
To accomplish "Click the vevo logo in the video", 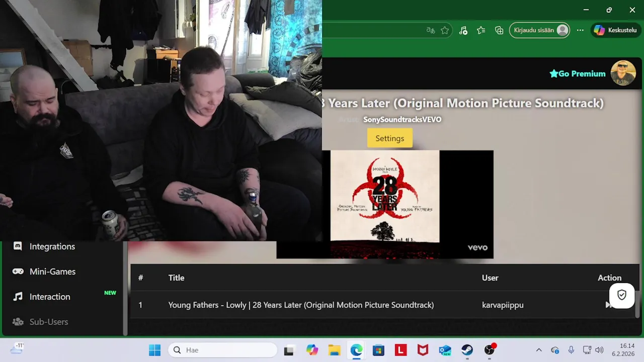I will point(477,247).
